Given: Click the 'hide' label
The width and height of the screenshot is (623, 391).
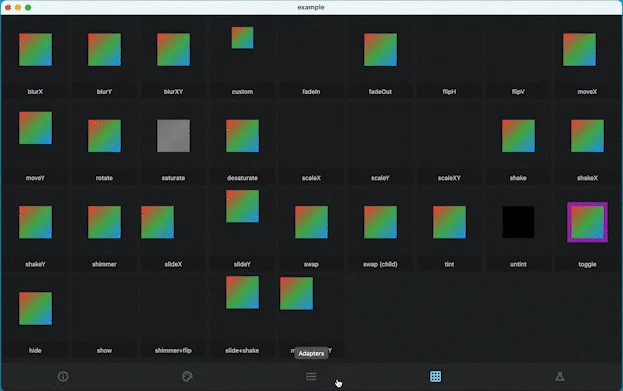Looking at the screenshot, I should pos(35,350).
